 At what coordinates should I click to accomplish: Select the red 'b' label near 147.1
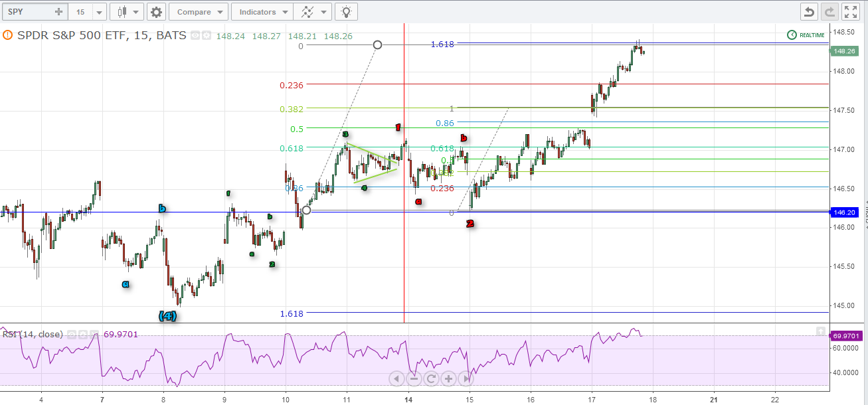pyautogui.click(x=464, y=138)
